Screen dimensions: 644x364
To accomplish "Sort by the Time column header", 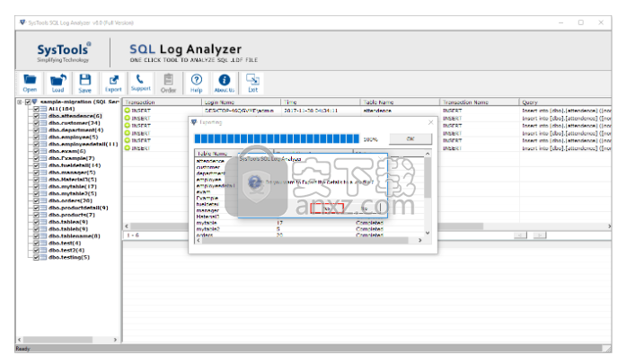I will [x=321, y=102].
